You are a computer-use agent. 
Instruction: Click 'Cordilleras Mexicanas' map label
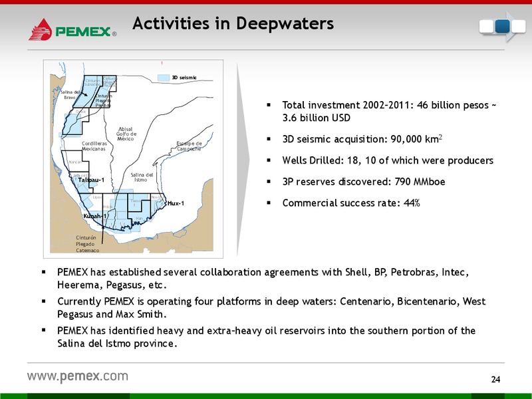coord(94,146)
